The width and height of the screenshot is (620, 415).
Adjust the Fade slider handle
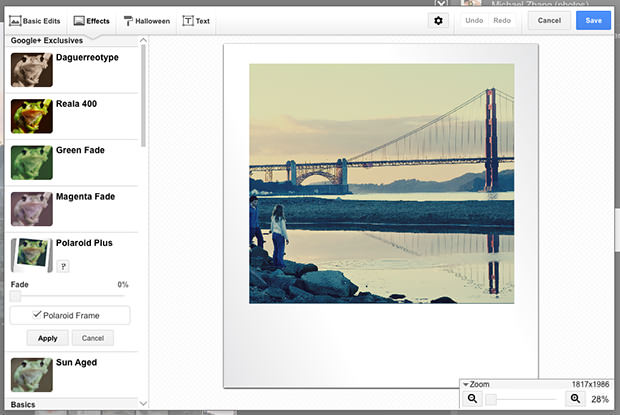[15, 296]
